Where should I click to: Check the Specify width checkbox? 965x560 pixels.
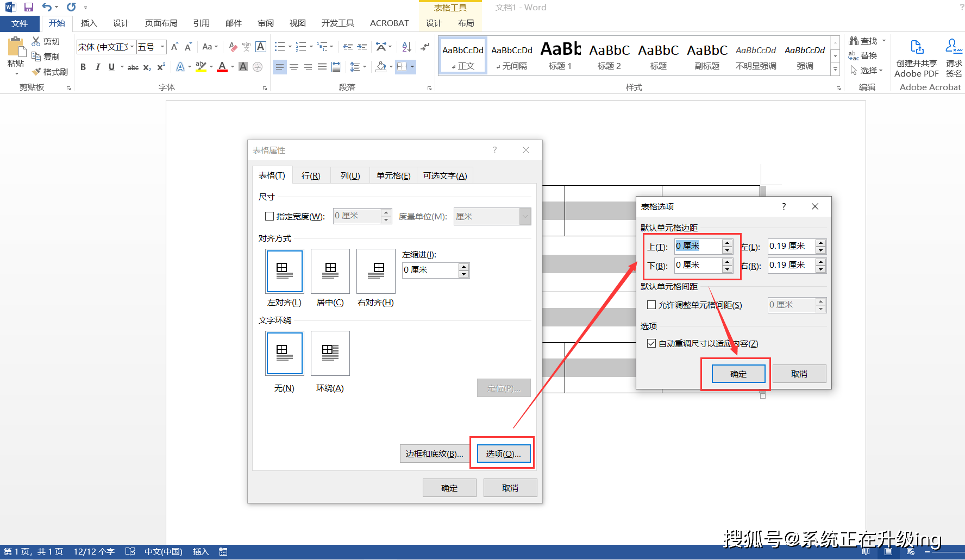tap(270, 216)
